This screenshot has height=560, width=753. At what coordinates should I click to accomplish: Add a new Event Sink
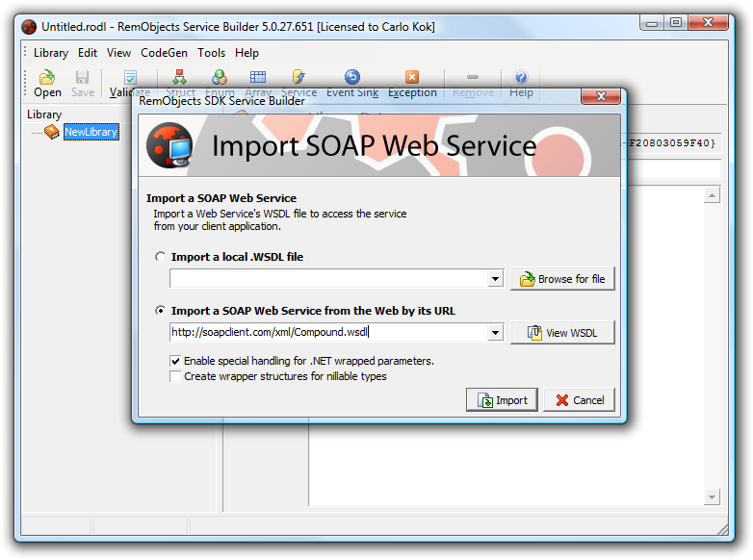[x=352, y=83]
